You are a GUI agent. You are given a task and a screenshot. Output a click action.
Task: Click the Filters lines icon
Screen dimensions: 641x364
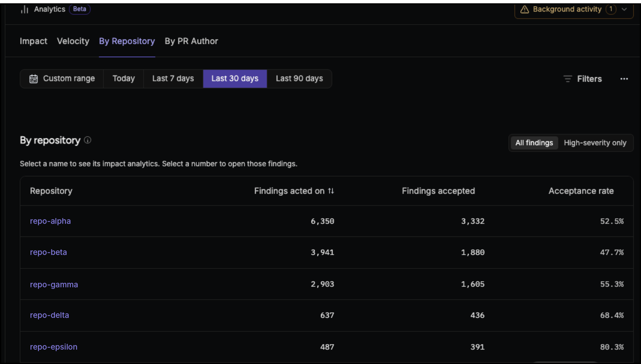[567, 79]
